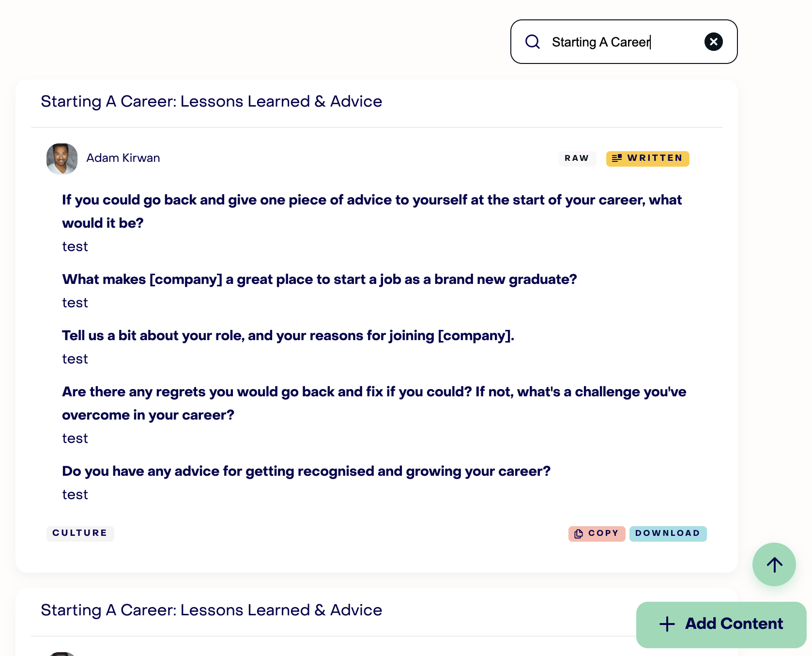Click the Download button

click(x=668, y=533)
